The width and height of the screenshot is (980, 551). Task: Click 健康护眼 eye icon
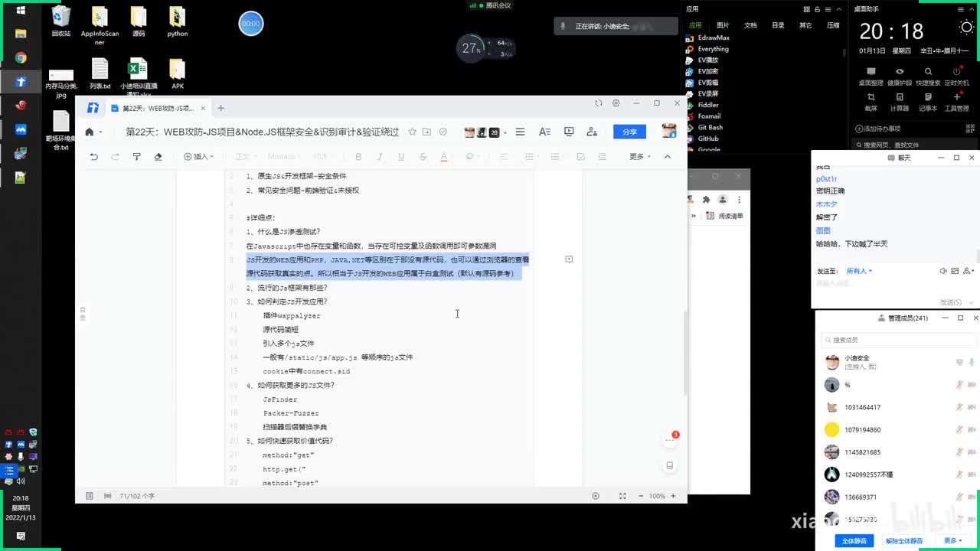[x=900, y=76]
